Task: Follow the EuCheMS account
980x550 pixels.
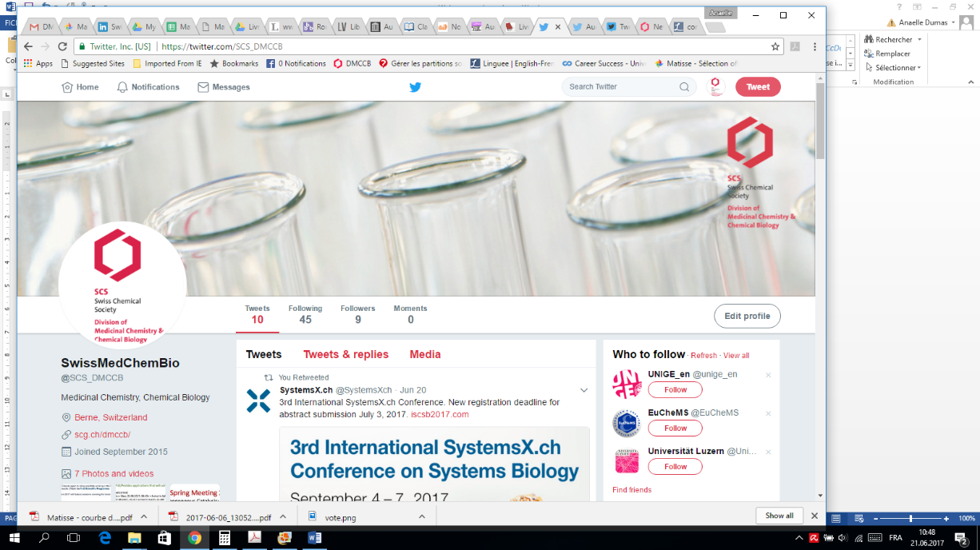Action: [675, 428]
